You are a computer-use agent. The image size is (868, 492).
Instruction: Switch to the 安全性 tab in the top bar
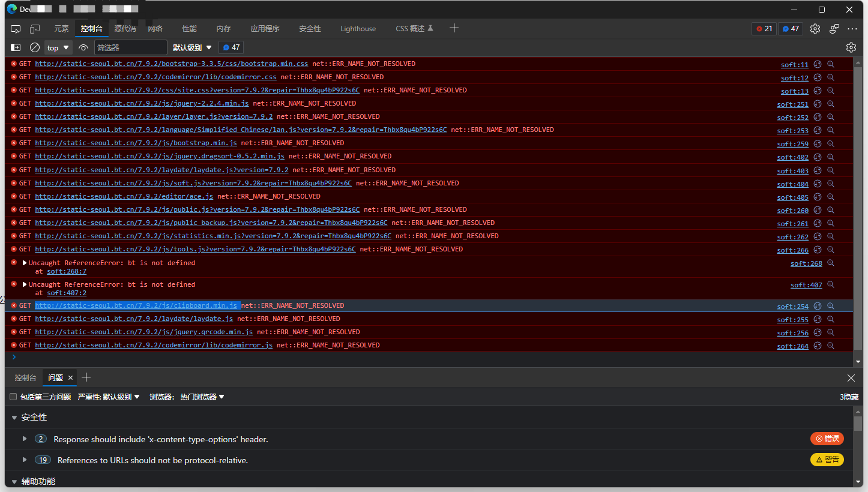[x=310, y=29]
